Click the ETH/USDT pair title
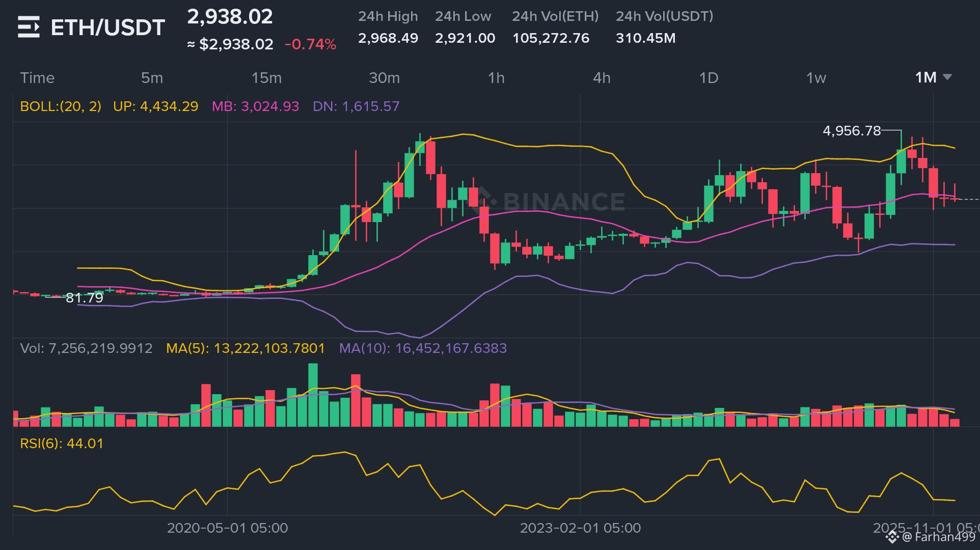The image size is (980, 550). pos(107,28)
